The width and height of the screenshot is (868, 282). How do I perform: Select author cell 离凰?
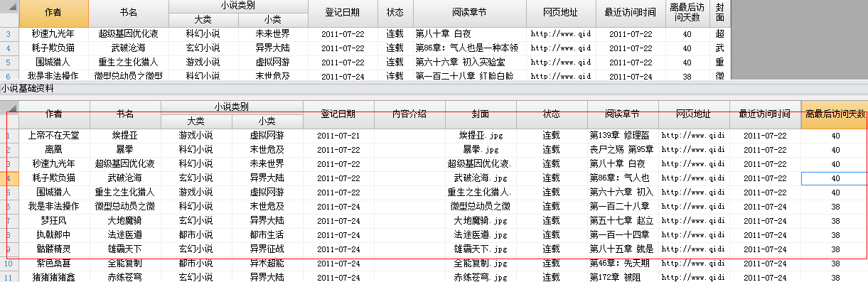pos(53,149)
